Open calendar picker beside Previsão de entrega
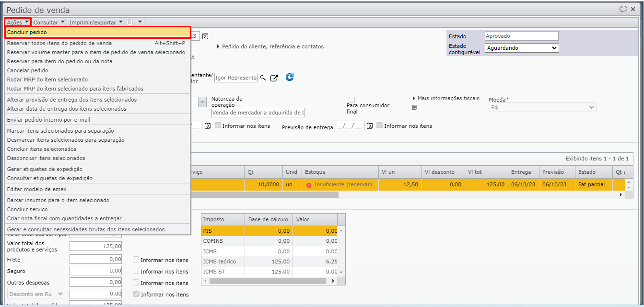Image resolution: width=644 pixels, height=307 pixels. click(x=370, y=126)
